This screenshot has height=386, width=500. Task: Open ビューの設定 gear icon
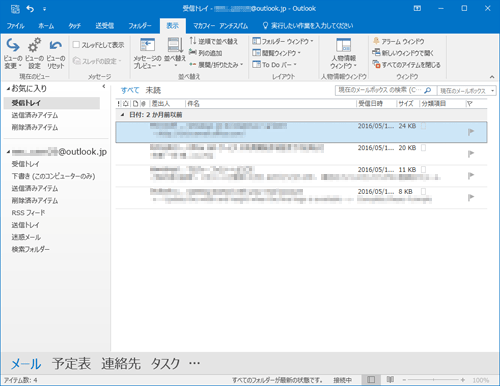click(x=34, y=45)
